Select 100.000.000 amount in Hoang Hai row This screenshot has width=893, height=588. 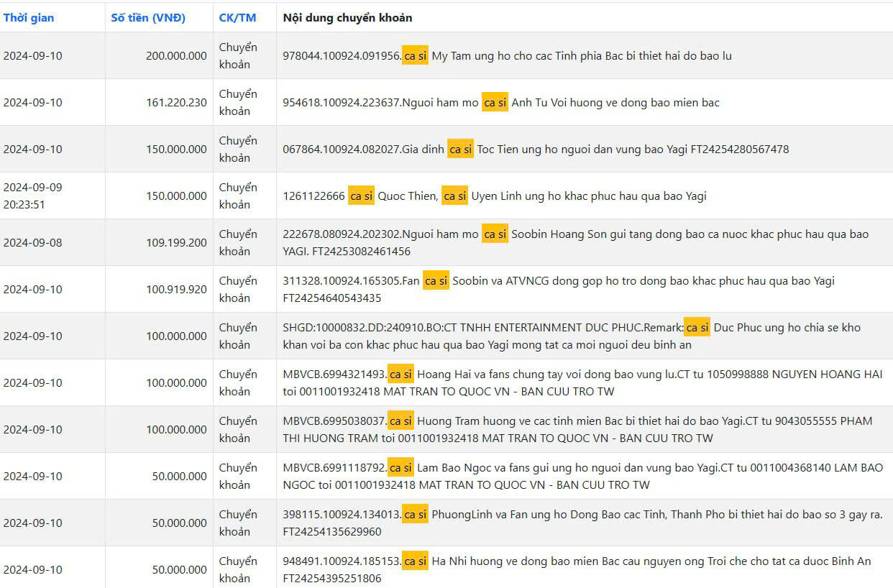176,382
